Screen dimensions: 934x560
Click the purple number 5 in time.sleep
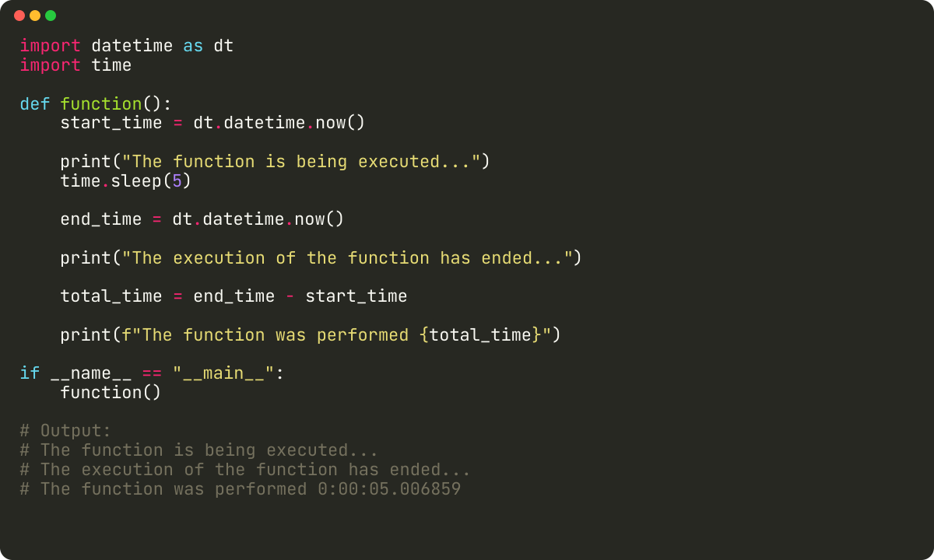click(x=177, y=181)
